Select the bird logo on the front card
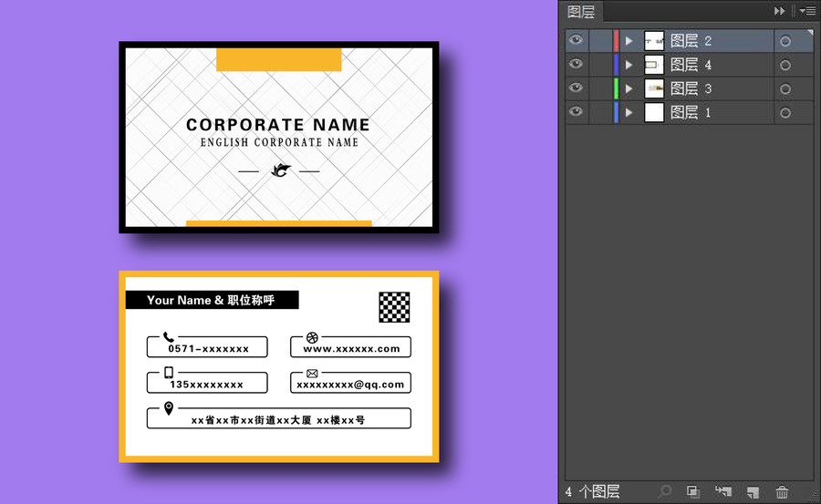Screen dimensions: 821x504 (281, 170)
